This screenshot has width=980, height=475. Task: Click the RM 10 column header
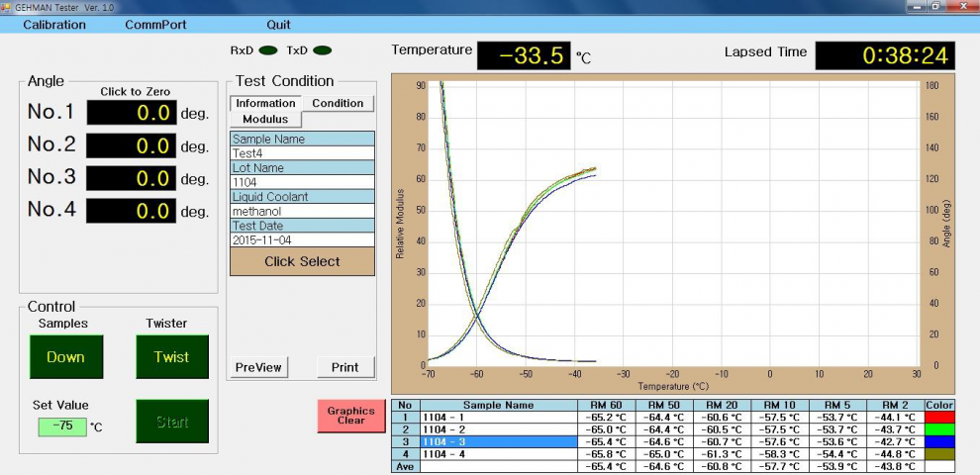(779, 405)
